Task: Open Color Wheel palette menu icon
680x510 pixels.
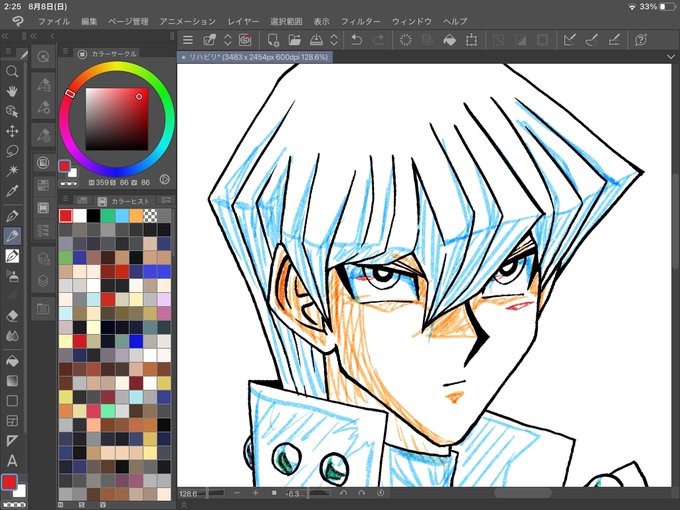Action: (65, 52)
